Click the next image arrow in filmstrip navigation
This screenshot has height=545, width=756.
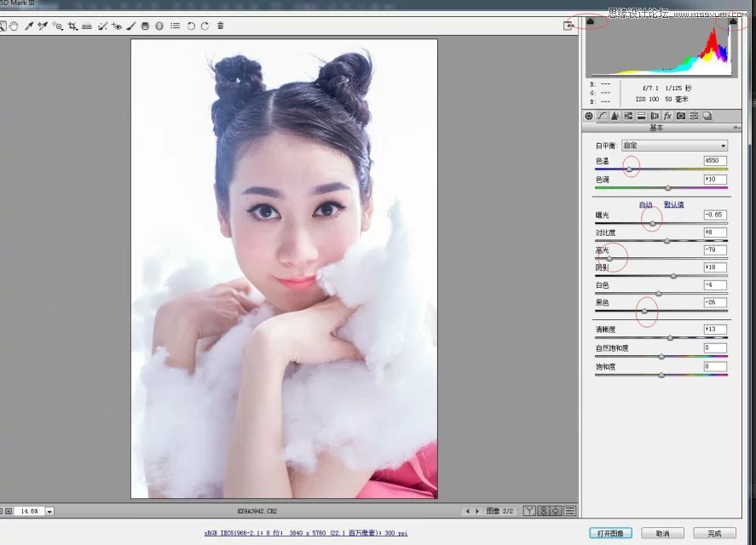[477, 511]
